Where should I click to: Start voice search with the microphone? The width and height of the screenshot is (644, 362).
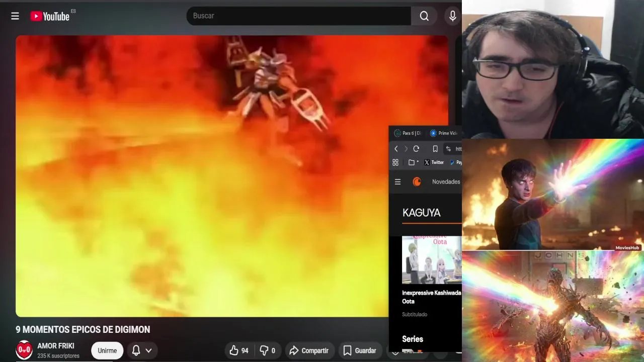452,16
